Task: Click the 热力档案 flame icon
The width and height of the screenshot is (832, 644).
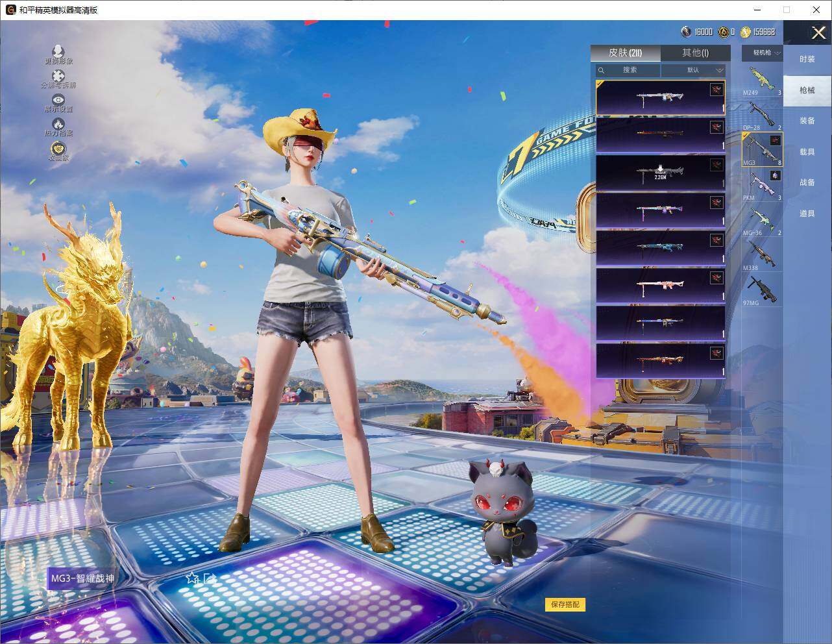Action: pos(58,124)
